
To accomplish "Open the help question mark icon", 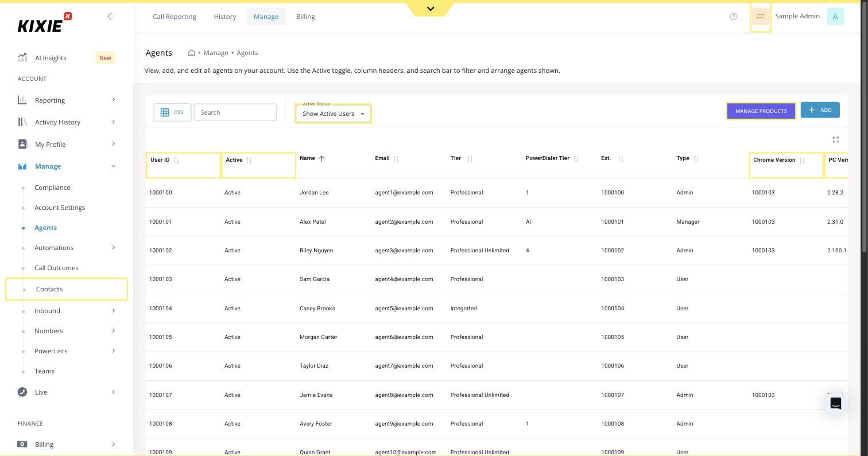I will point(734,17).
